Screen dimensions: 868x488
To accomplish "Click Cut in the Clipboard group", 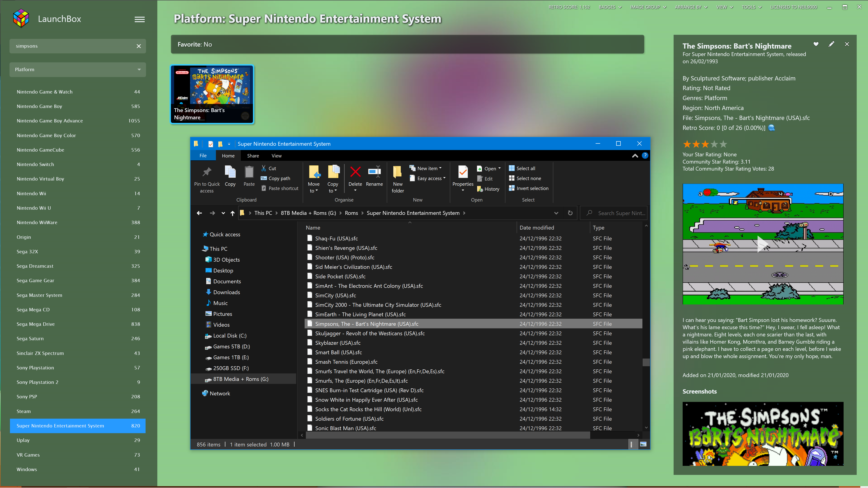I will (x=269, y=168).
